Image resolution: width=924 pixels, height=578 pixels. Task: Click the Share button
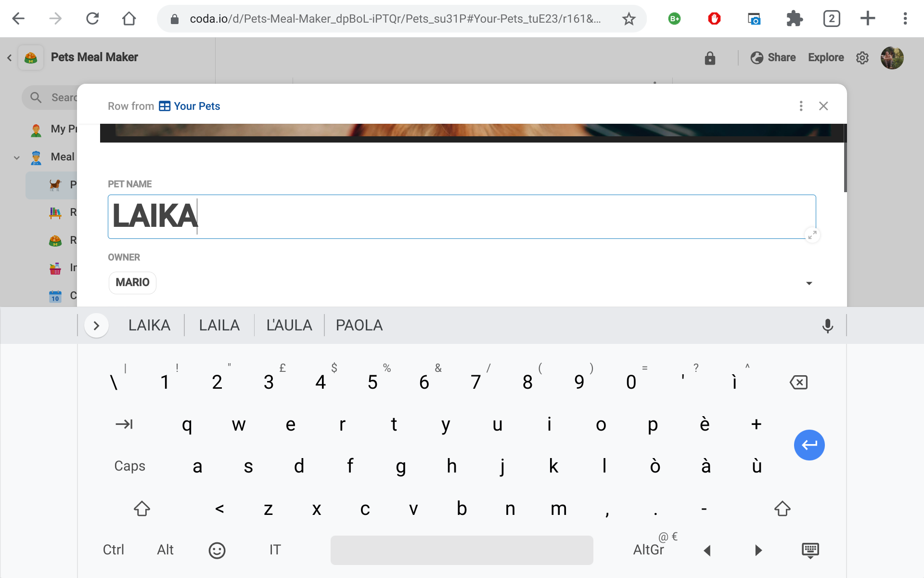pos(773,58)
